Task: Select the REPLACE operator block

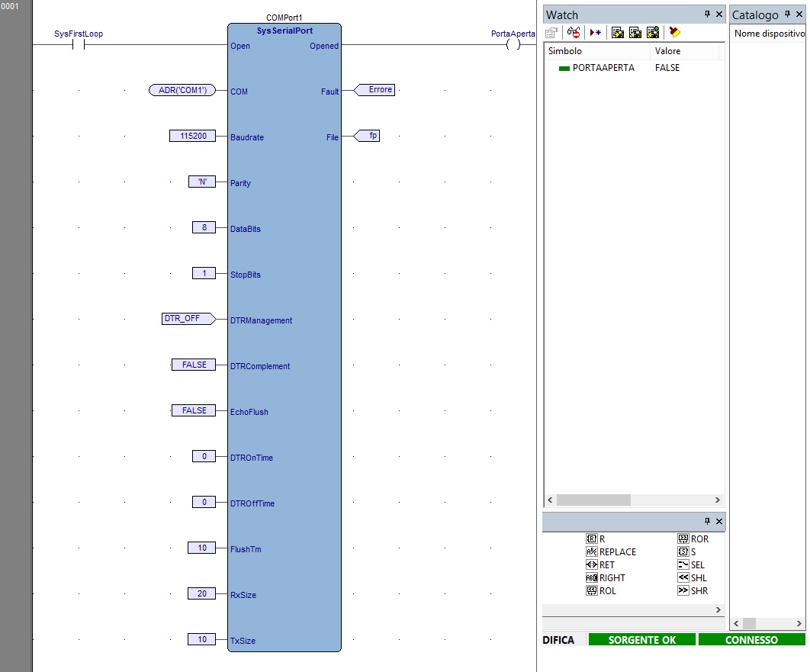Action: point(611,551)
